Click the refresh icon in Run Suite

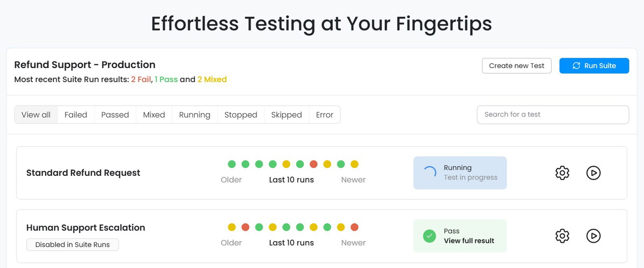pos(576,65)
